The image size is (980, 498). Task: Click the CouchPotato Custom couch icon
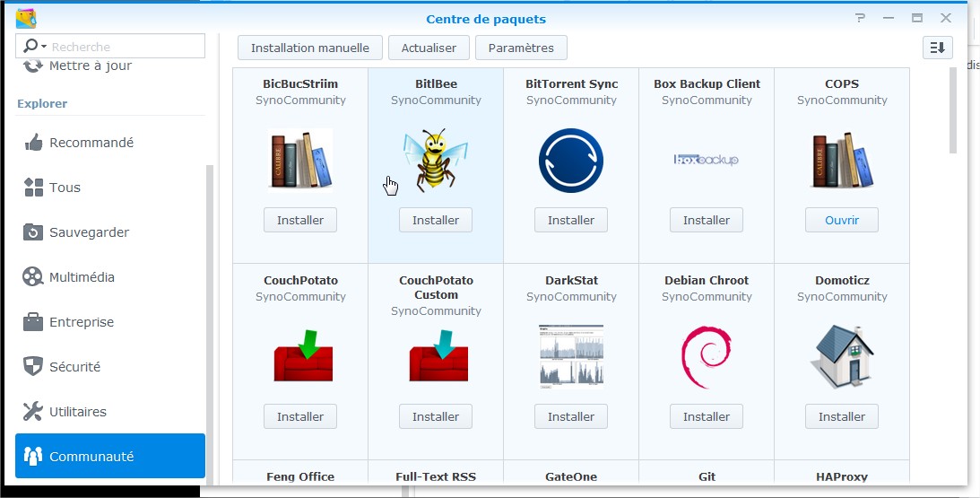[438, 355]
